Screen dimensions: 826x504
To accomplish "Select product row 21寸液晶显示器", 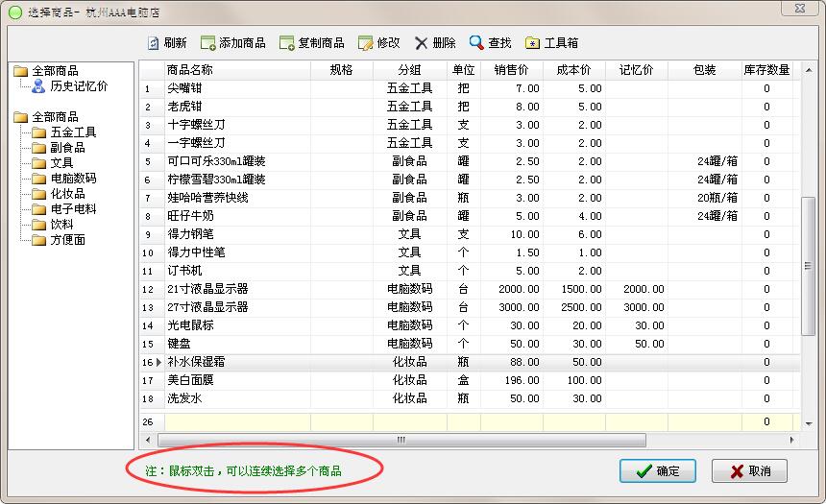I will pyautogui.click(x=470, y=289).
